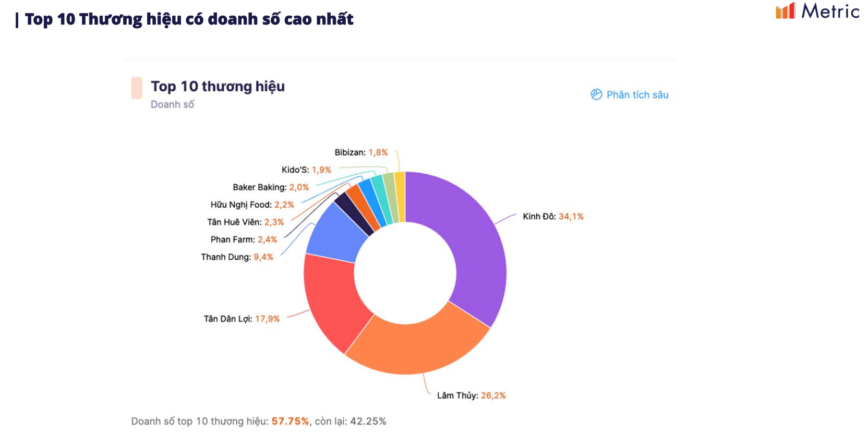Click the Metric bar chart logo icon
The width and height of the screenshot is (868, 432).
pyautogui.click(x=785, y=11)
